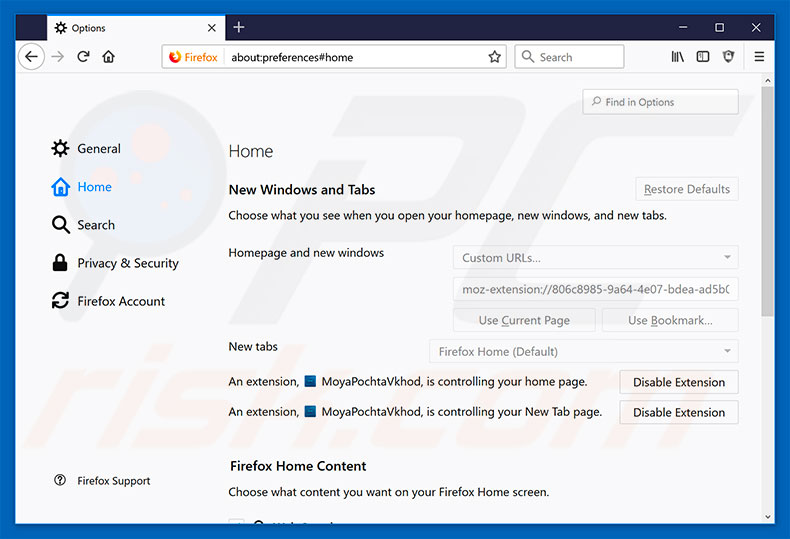Reload the current page

pyautogui.click(x=84, y=56)
